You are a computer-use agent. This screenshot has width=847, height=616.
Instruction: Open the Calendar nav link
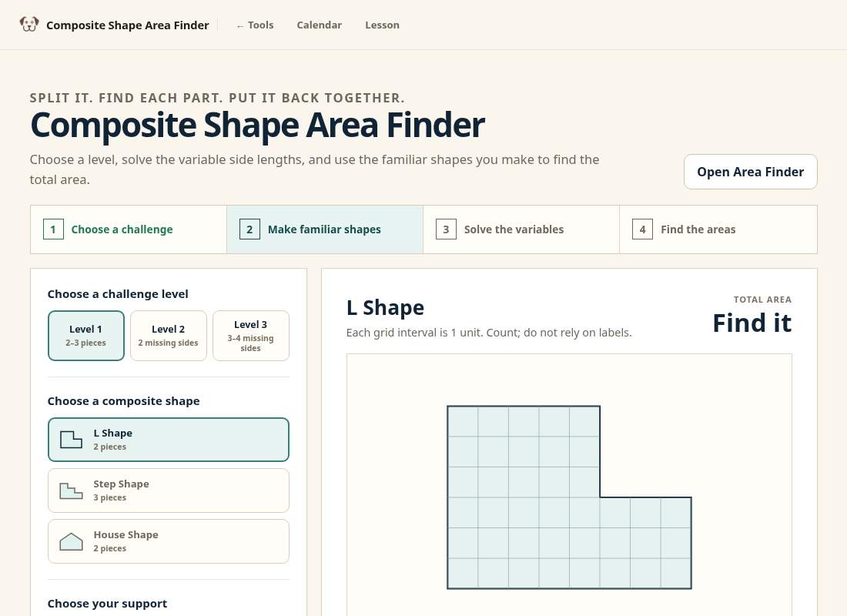[x=320, y=25]
